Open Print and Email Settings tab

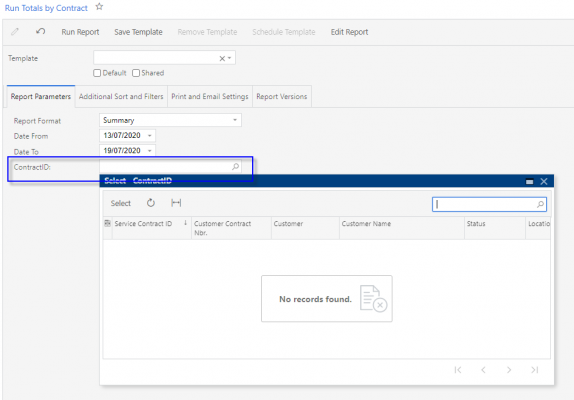(210, 97)
